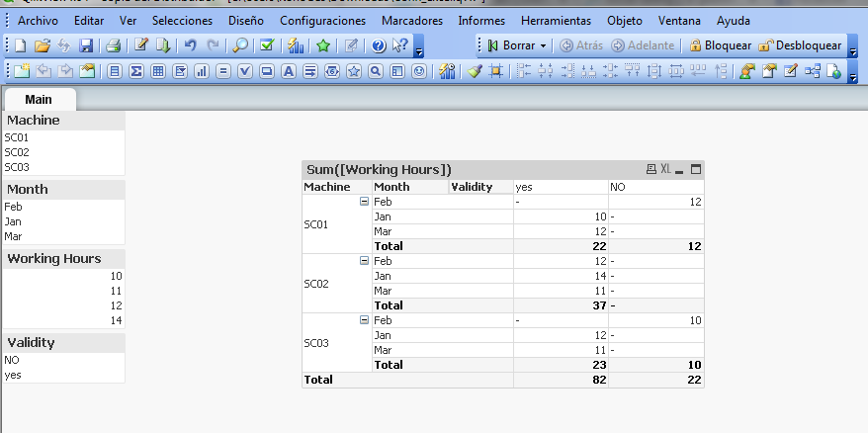Screen dimensions: 868x433
Task: Send pivot table to Excel (XL icon)
Action: (x=665, y=170)
